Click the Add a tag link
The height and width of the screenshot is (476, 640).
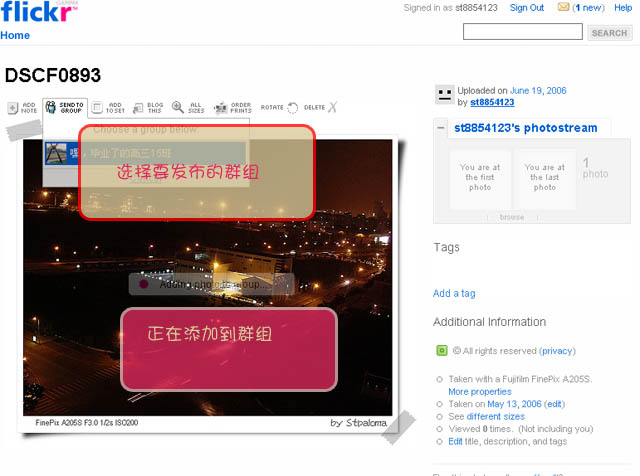tap(454, 294)
